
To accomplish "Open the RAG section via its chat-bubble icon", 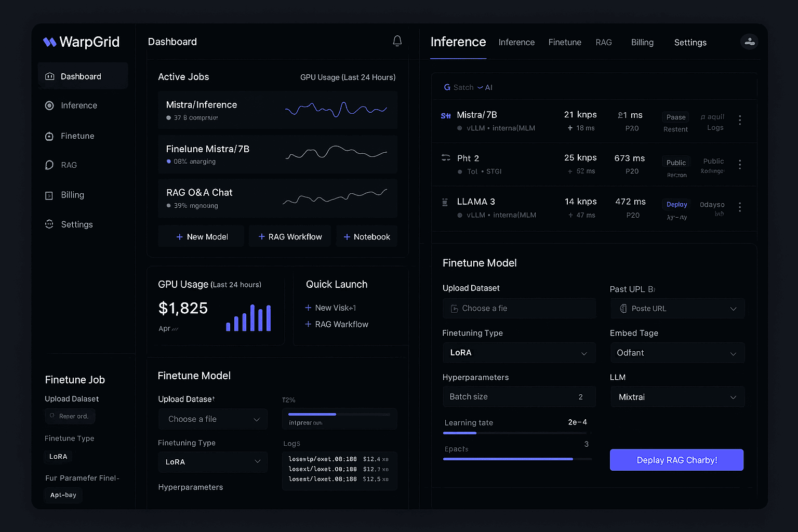I will pyautogui.click(x=49, y=165).
